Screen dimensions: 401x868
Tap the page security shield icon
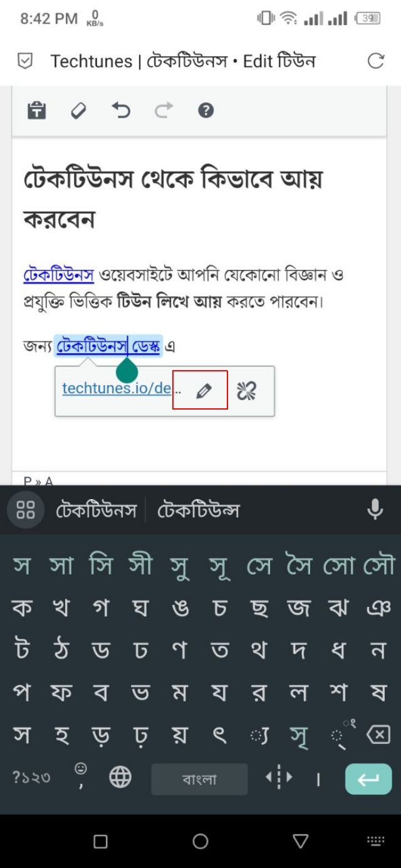(x=25, y=61)
